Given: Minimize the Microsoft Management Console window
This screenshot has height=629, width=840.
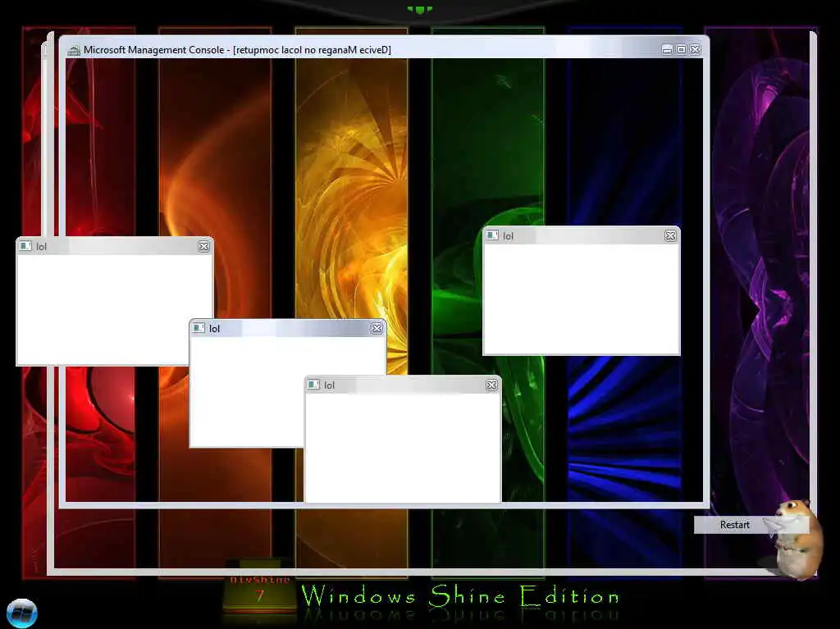Looking at the screenshot, I should [667, 49].
